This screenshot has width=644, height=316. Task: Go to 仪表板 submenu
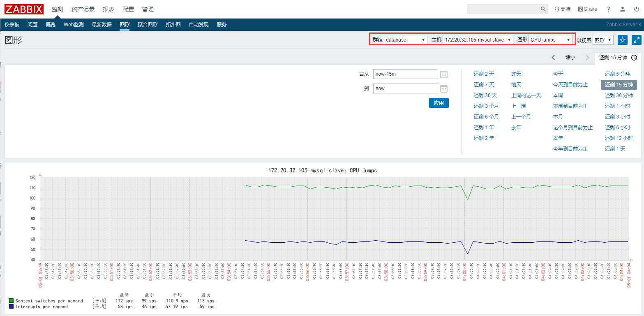point(12,25)
